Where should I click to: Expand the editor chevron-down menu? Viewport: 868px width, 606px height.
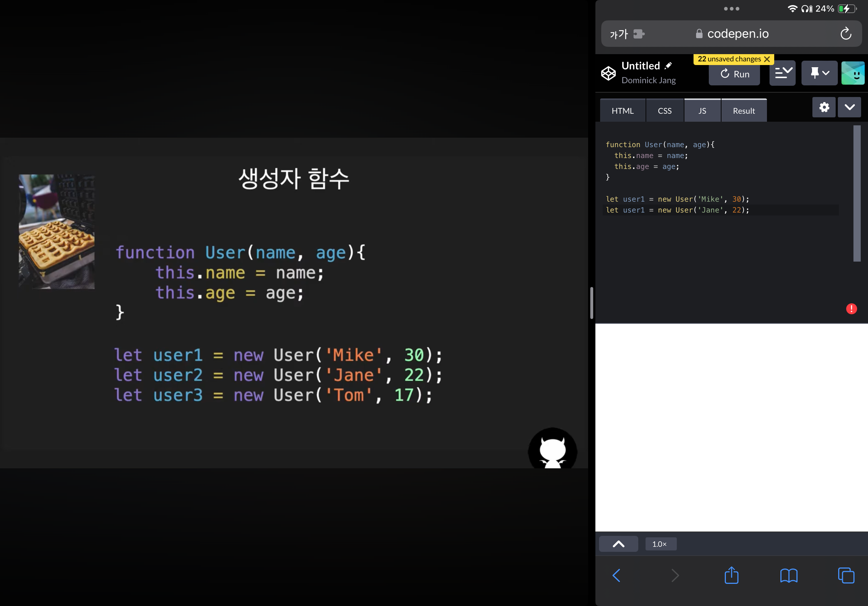click(x=849, y=107)
